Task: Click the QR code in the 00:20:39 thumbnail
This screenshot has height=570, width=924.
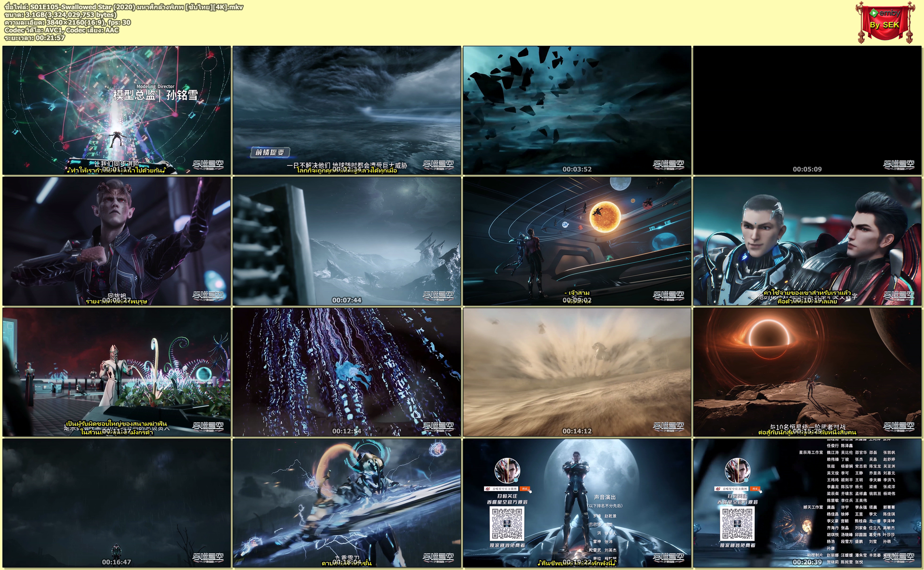Action: click(x=737, y=523)
